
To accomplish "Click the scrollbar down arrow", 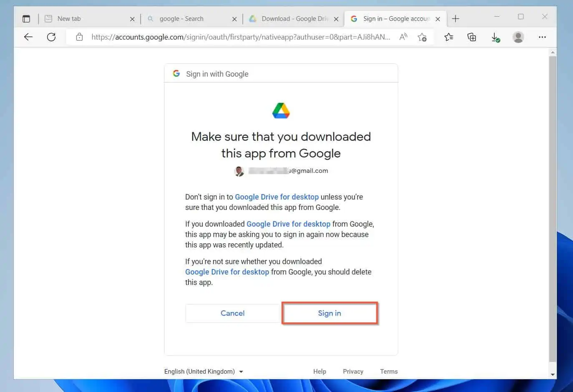I will coord(553,375).
